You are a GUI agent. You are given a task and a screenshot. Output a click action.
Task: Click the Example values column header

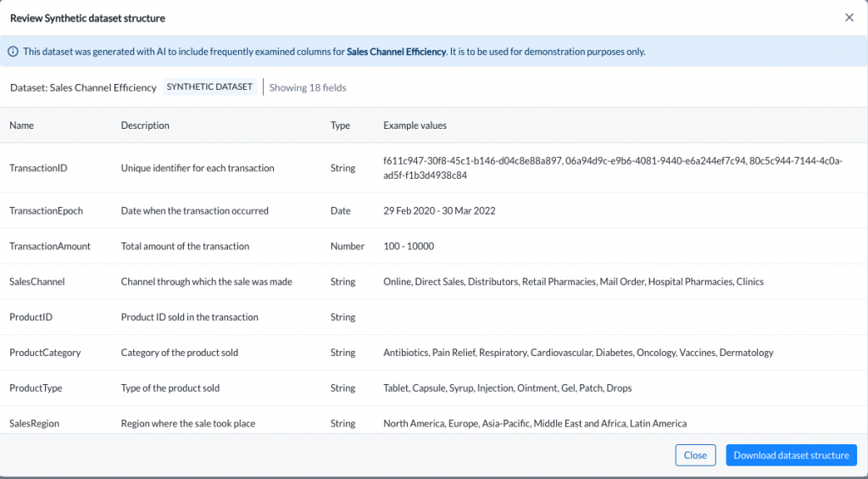coord(415,125)
